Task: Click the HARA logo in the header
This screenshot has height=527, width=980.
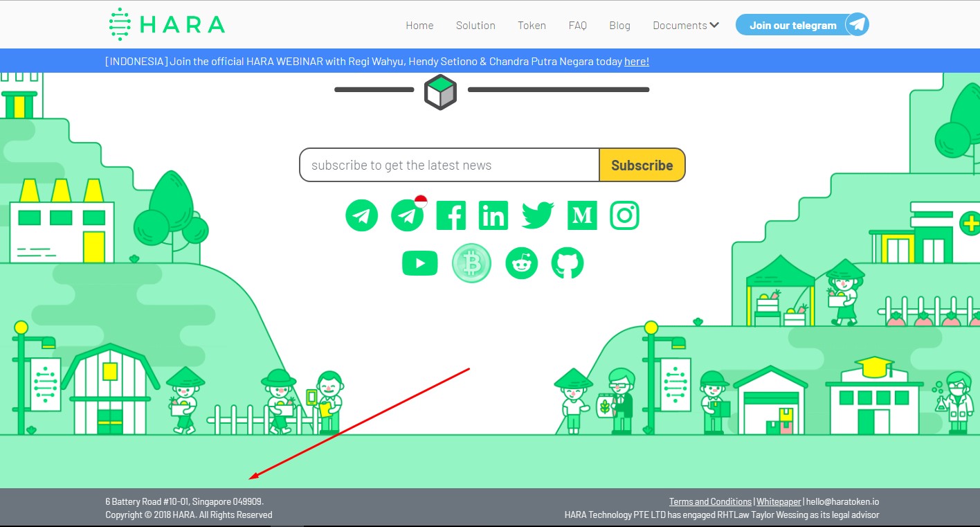Action: [x=167, y=24]
